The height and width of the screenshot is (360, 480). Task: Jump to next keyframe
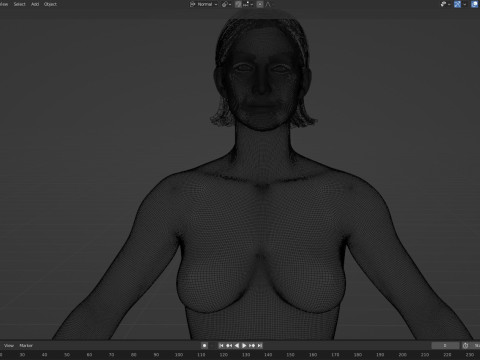point(252,346)
